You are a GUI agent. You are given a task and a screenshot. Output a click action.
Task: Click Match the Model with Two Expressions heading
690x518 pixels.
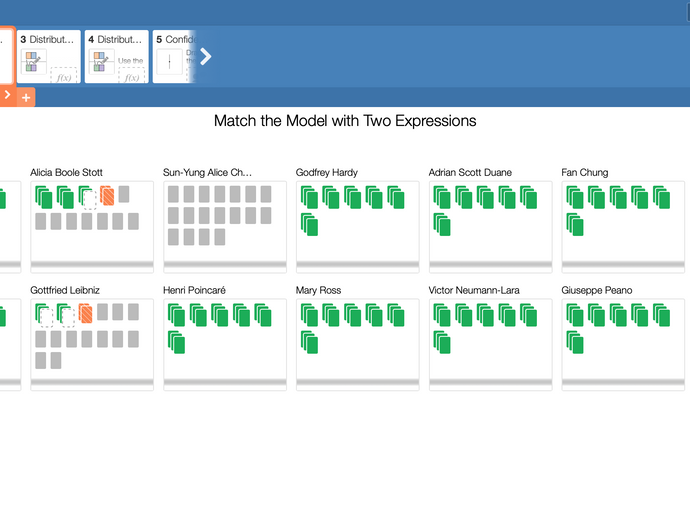point(345,121)
